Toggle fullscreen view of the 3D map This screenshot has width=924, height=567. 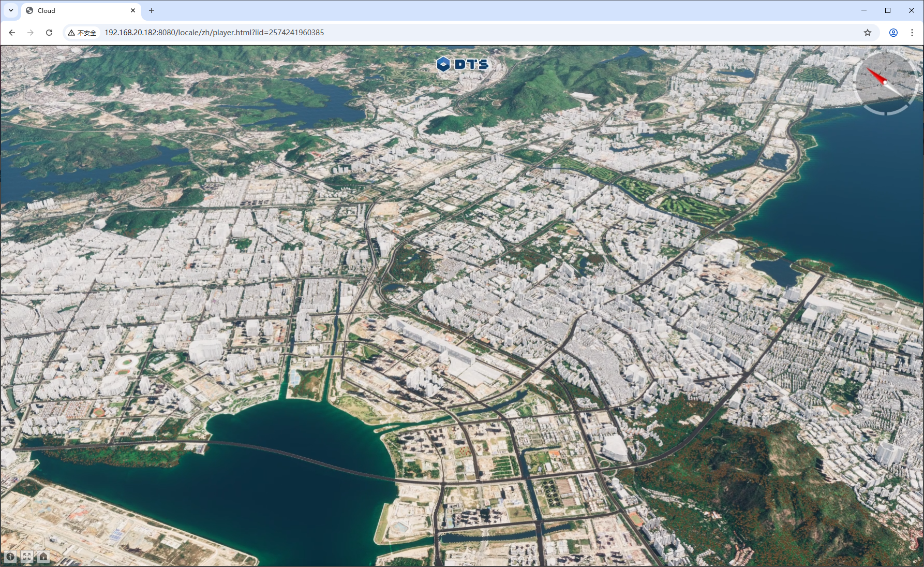tap(27, 557)
